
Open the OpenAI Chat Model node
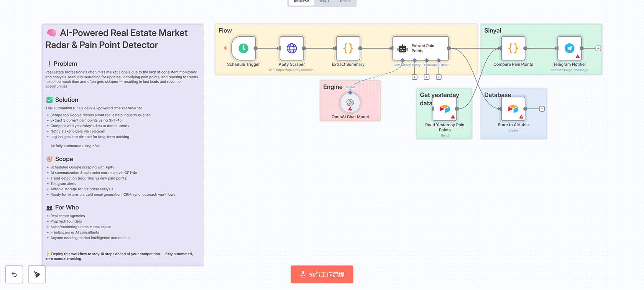350,103
